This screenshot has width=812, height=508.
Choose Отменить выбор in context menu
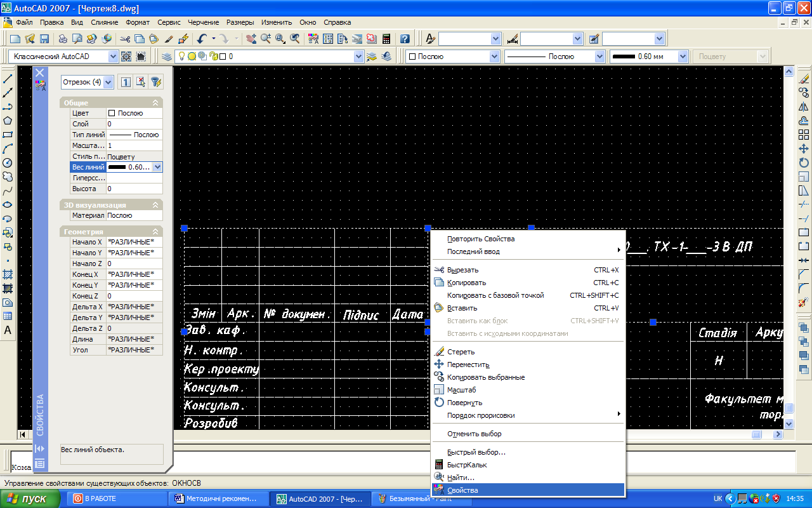click(x=528, y=434)
